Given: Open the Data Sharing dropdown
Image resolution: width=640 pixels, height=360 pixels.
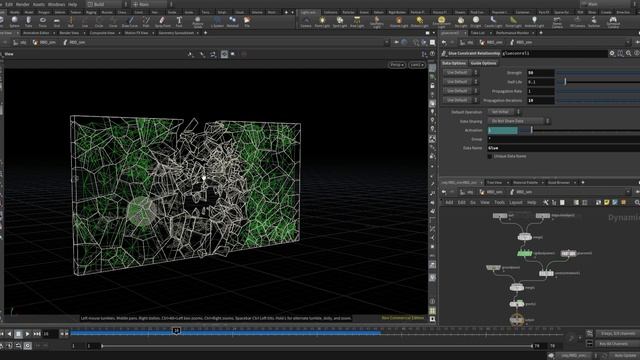Looking at the screenshot, I should click(x=519, y=121).
